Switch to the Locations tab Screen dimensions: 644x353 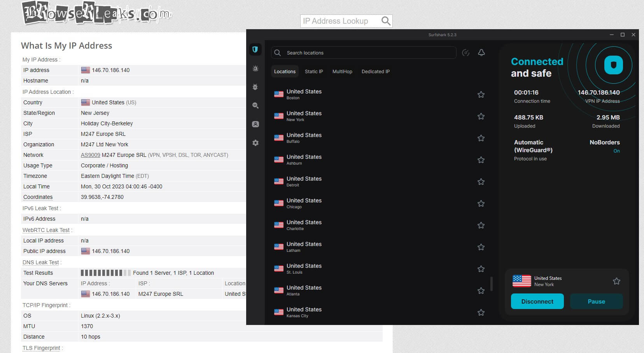click(285, 72)
